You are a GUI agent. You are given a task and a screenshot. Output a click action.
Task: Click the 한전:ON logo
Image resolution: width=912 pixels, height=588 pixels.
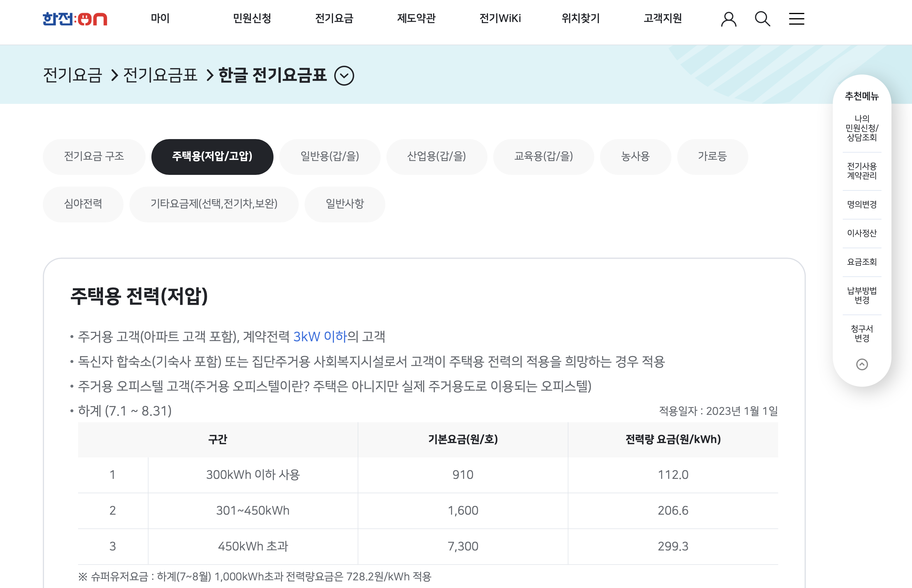[x=75, y=19]
